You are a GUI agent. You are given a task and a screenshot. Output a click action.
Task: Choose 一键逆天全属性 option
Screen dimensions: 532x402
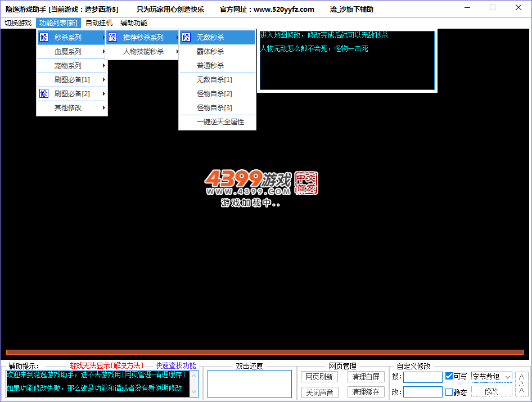click(x=217, y=122)
